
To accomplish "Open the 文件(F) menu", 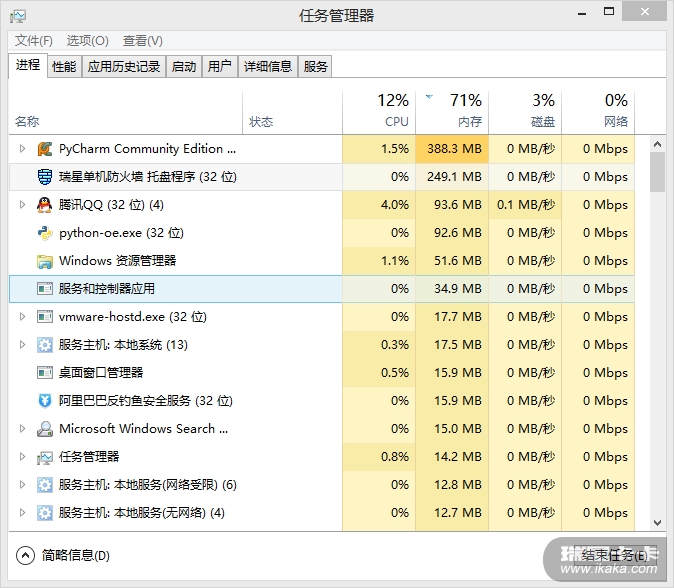I will (x=34, y=41).
